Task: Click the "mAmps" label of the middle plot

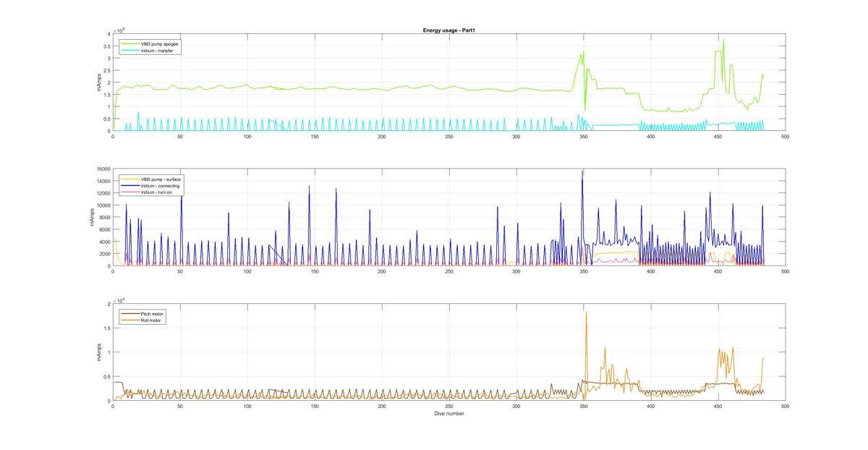Action: (92, 218)
